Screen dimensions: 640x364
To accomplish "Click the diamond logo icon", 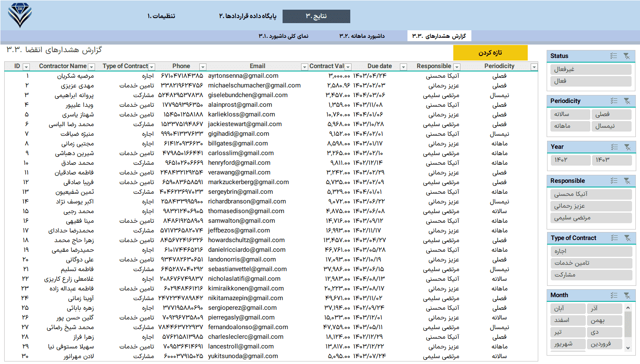I will [x=20, y=16].
